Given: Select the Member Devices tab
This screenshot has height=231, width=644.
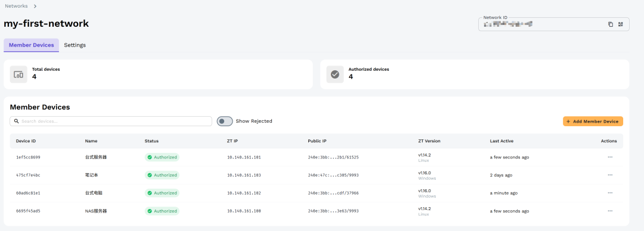Looking at the screenshot, I should click(31, 45).
